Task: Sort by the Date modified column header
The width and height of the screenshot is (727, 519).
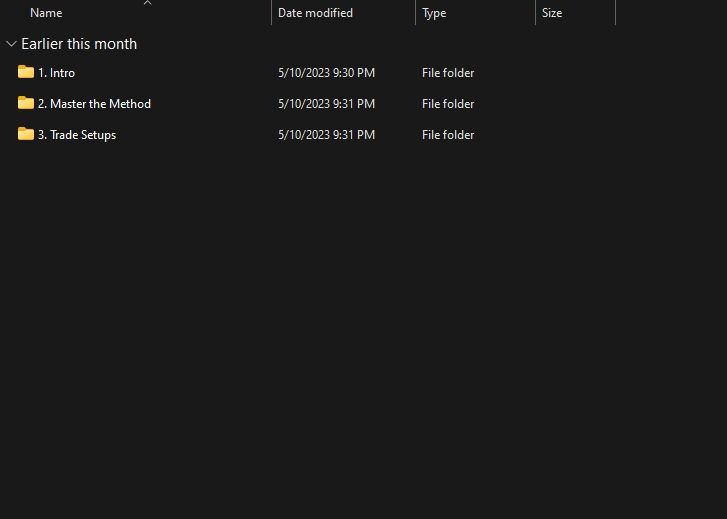Action: click(x=315, y=13)
